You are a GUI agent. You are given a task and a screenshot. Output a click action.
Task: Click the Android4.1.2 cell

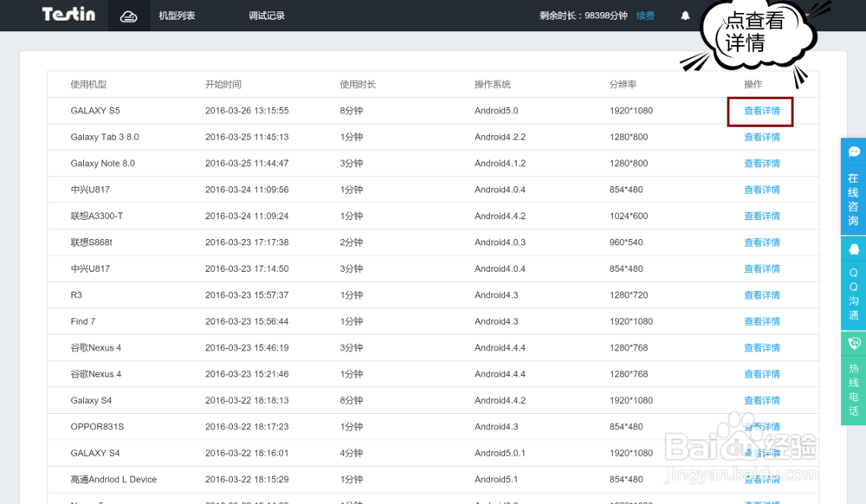click(500, 164)
